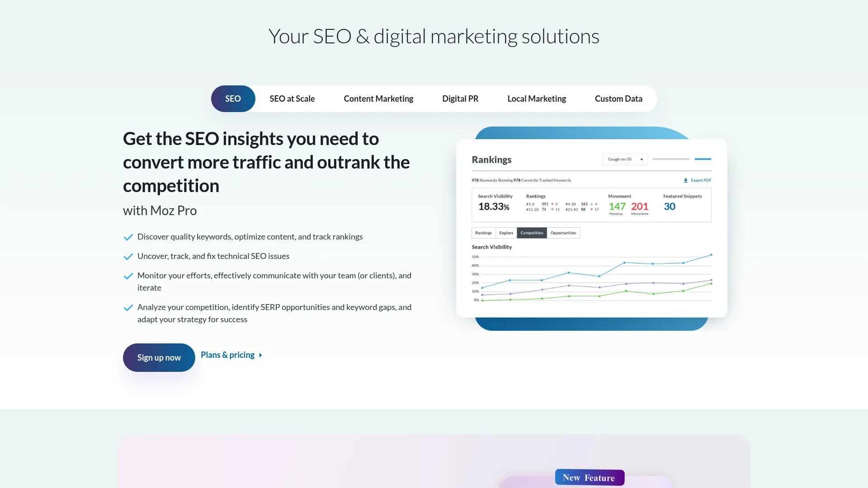Expand Plans & pricing via its chevron arrow
The width and height of the screenshot is (868, 488).
260,355
